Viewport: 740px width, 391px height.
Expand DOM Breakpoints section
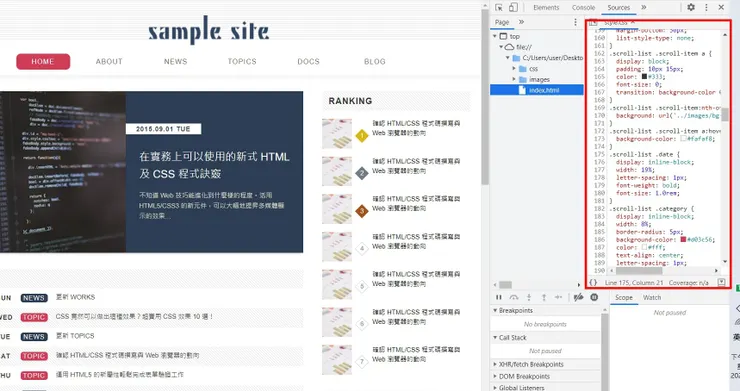[x=495, y=376]
